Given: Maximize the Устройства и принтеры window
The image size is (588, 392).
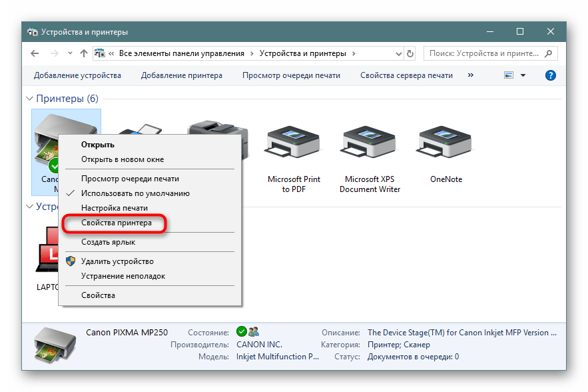Looking at the screenshot, I should [520, 31].
